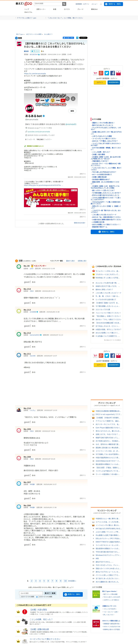Viewport: 138px width, 644px height.
Task: Click 新規登録・ログイン link in header
Action: [x=82, y=4]
